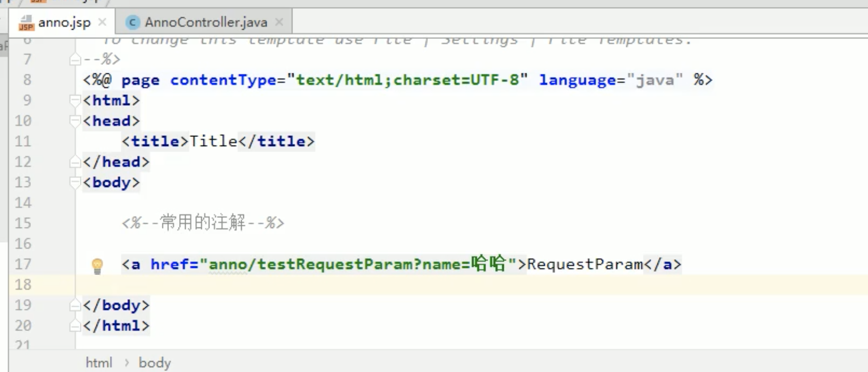Viewport: 868px width, 372px height.
Task: Click the contentType attribute on line 8
Action: pos(223,80)
